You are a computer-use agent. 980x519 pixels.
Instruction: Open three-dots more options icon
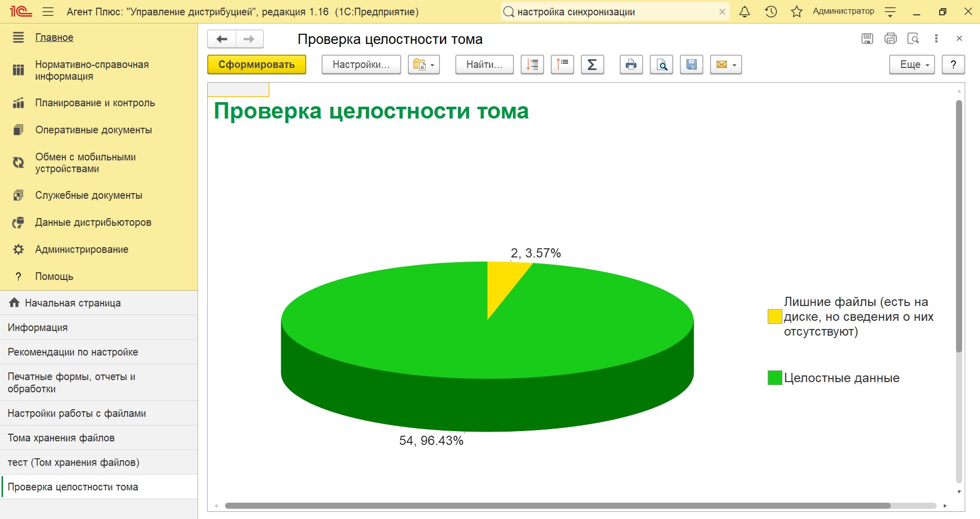pos(936,38)
